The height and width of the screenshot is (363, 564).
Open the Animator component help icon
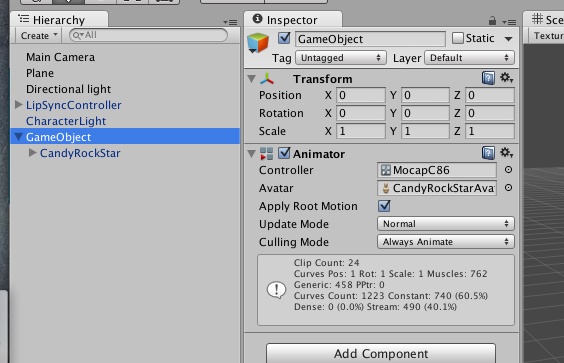pos(488,153)
